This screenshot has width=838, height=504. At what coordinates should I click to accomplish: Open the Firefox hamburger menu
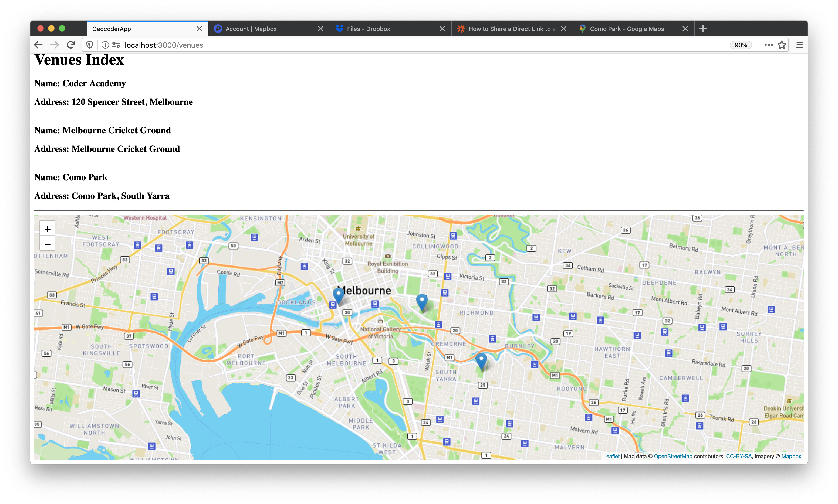(x=799, y=45)
